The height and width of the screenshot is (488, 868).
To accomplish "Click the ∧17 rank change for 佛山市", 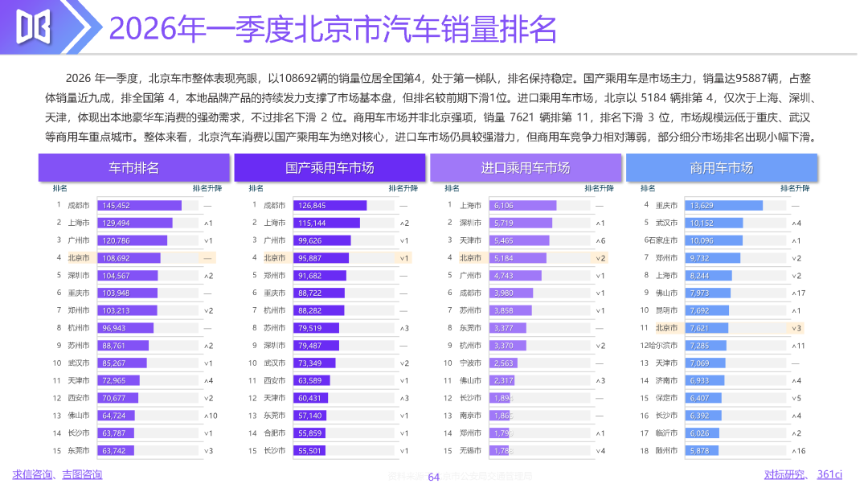I will click(x=798, y=293).
